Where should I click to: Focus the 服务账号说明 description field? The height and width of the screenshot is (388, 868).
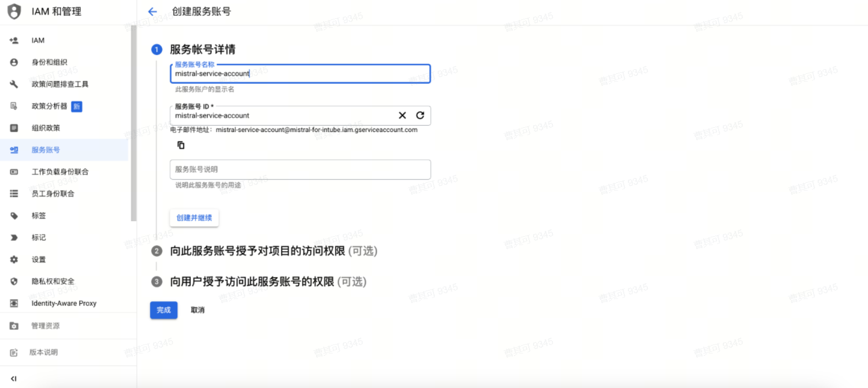tap(300, 170)
